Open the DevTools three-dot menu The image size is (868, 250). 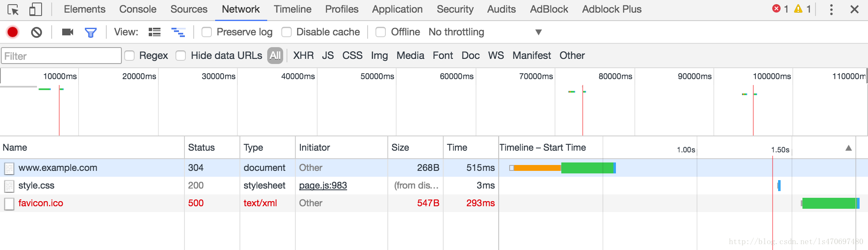(831, 10)
